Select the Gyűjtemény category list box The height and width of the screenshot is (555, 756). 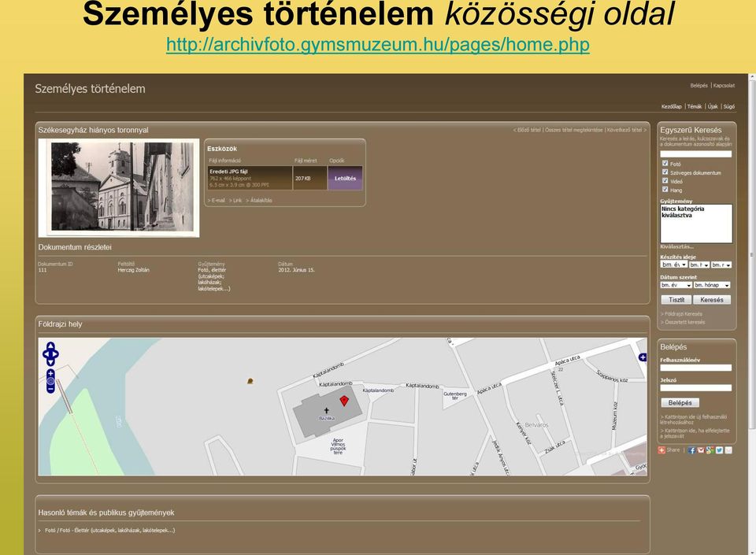pyautogui.click(x=695, y=224)
